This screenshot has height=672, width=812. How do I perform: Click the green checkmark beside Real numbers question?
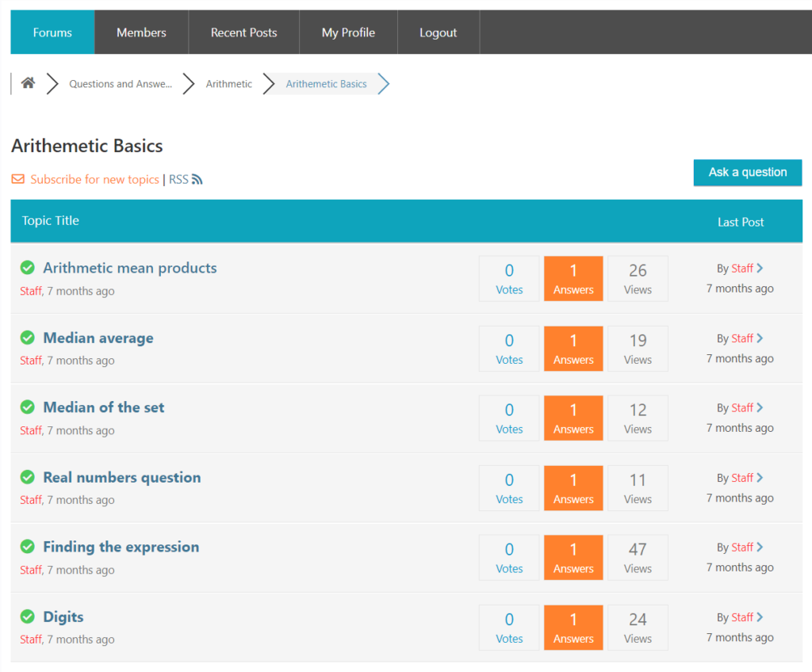pyautogui.click(x=29, y=476)
